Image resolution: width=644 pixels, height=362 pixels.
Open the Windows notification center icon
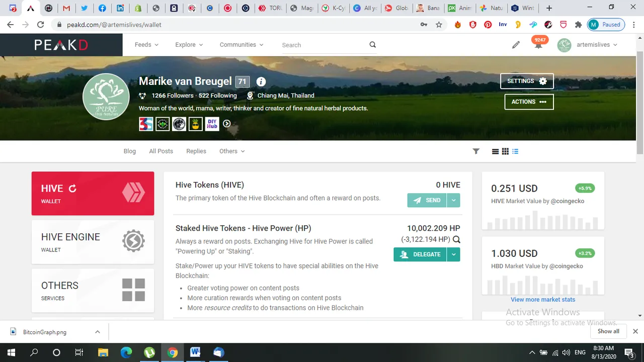tap(629, 352)
